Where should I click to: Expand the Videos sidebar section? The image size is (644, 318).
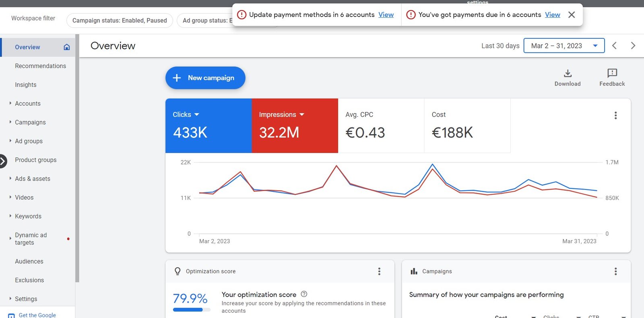tap(10, 197)
